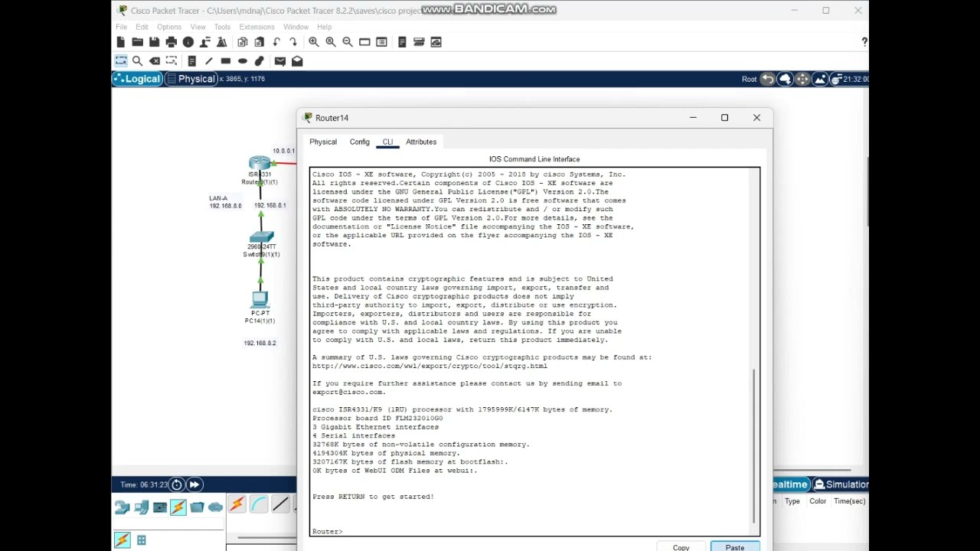Click Fast Forward Time button
The image size is (980, 551).
coord(194,484)
